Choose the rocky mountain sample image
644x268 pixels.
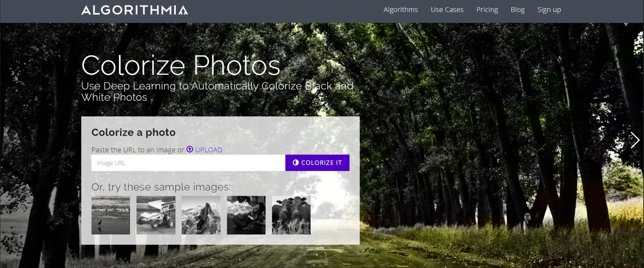(x=201, y=215)
